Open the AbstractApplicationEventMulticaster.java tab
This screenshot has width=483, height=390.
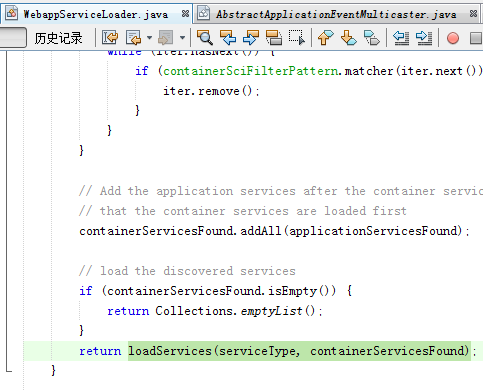pos(336,14)
